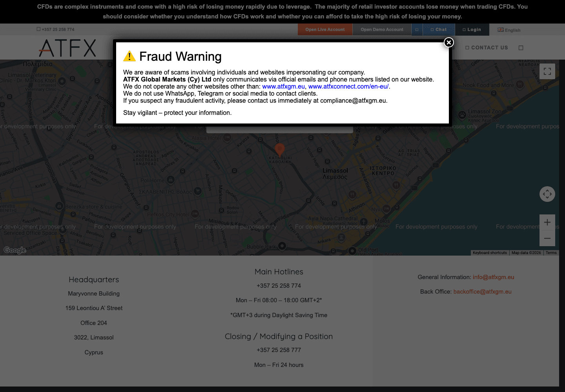Click the Bubble Park map marker

pyautogui.click(x=282, y=246)
